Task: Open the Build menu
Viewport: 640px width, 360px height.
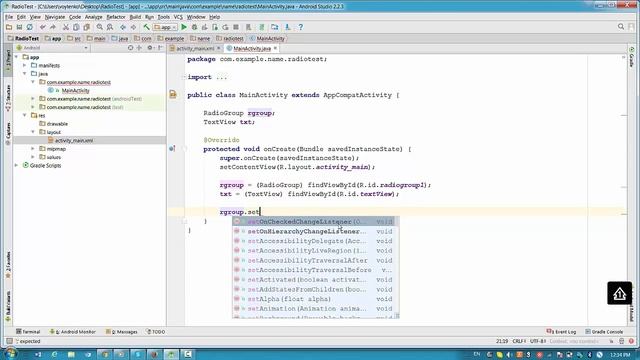Action: [x=135, y=17]
